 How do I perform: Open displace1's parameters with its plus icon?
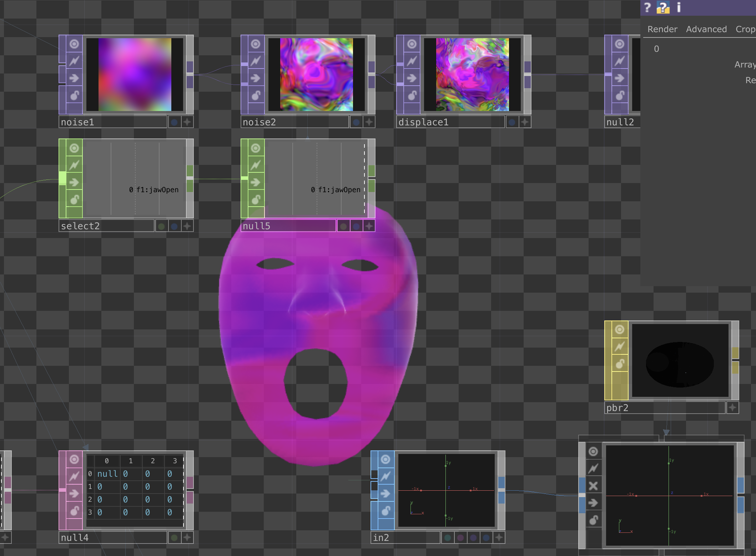(524, 122)
